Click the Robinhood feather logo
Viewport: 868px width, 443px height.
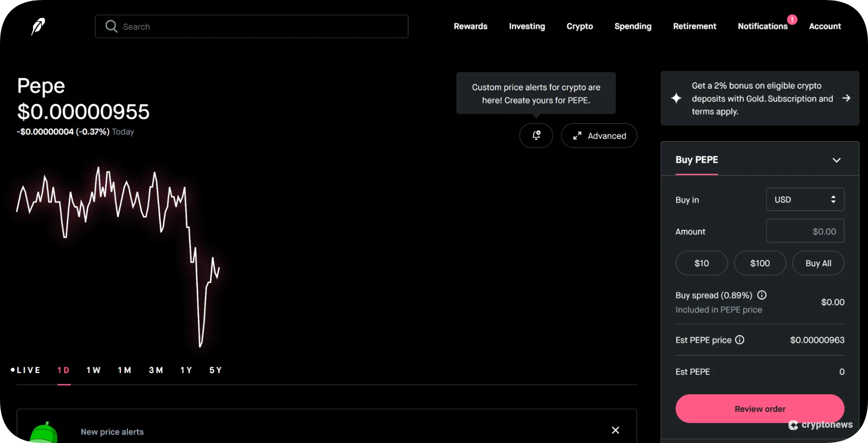(38, 26)
